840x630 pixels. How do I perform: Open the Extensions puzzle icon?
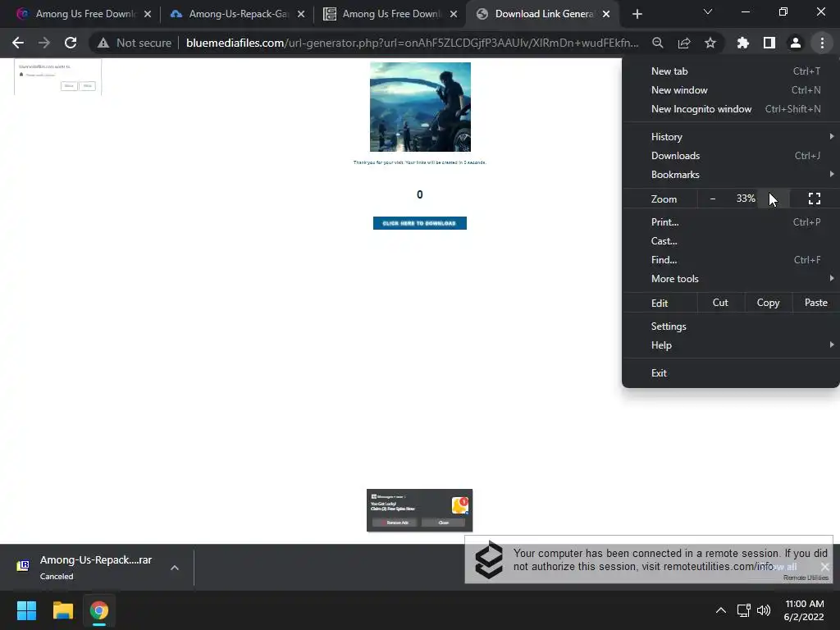pos(742,43)
